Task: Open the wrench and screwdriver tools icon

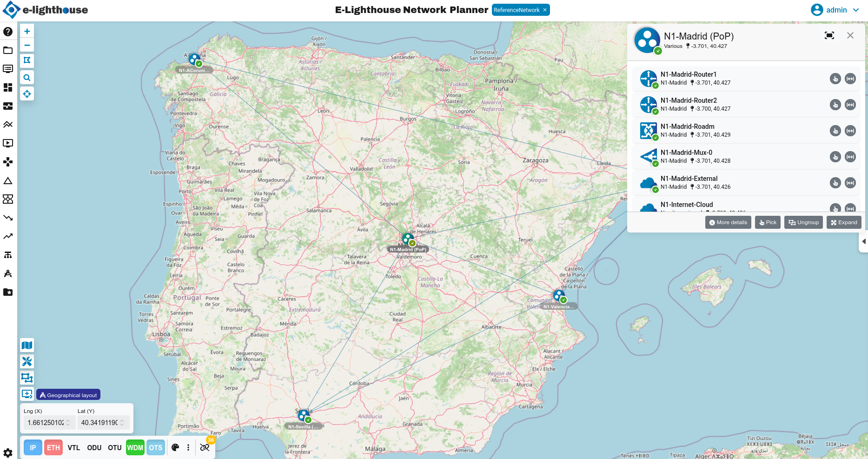Action: [x=27, y=361]
